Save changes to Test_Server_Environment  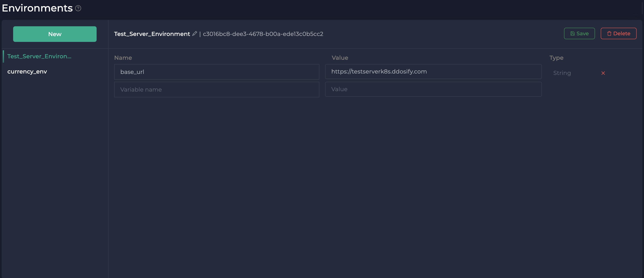tap(579, 33)
